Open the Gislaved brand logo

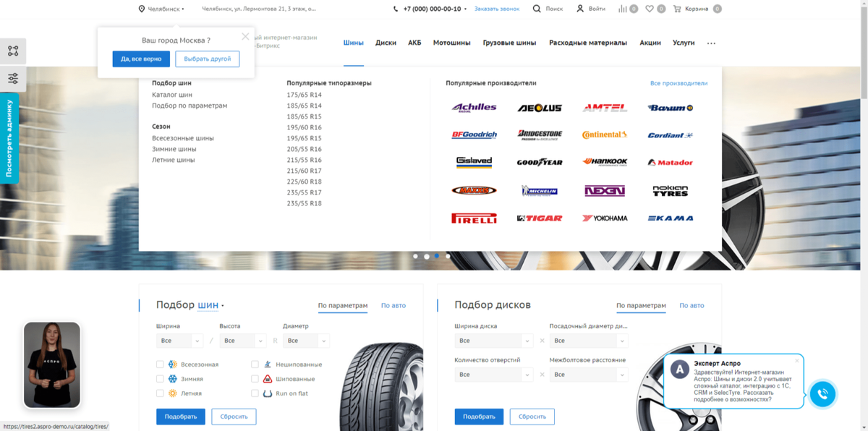(x=474, y=163)
